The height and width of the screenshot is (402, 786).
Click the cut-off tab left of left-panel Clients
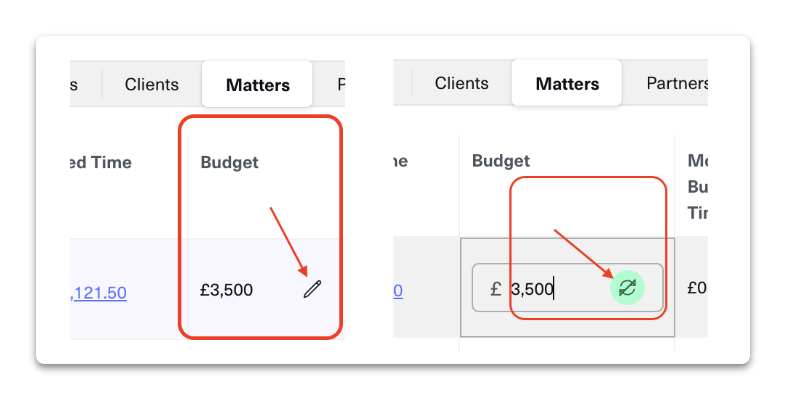pos(76,84)
